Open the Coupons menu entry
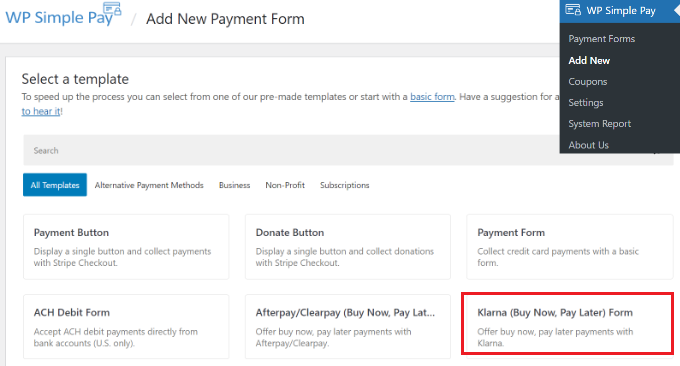This screenshot has height=366, width=680. [588, 82]
